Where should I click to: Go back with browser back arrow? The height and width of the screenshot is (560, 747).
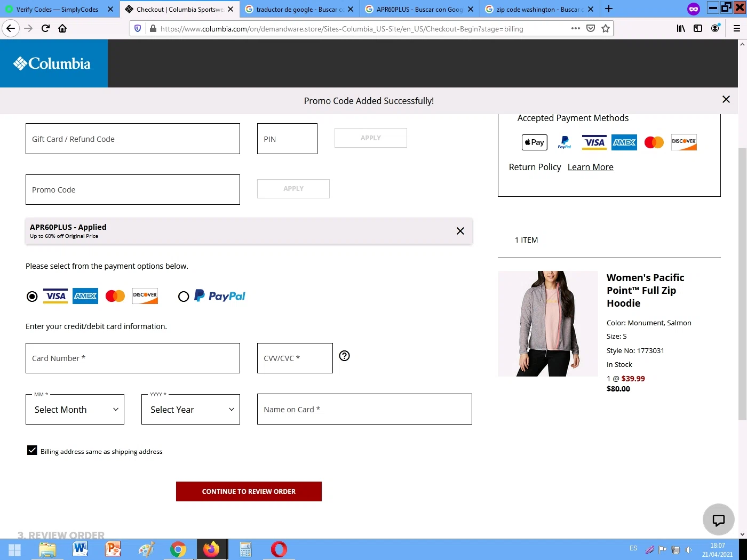tap(11, 28)
